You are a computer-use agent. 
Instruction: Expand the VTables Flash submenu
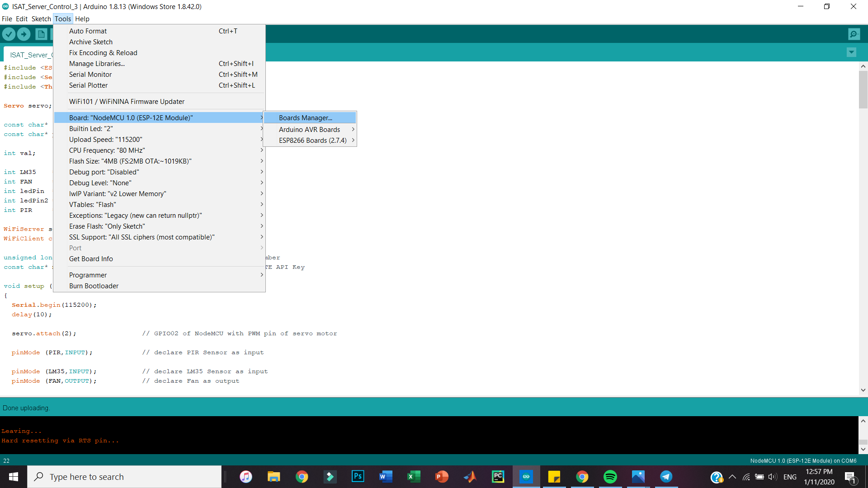(x=159, y=205)
